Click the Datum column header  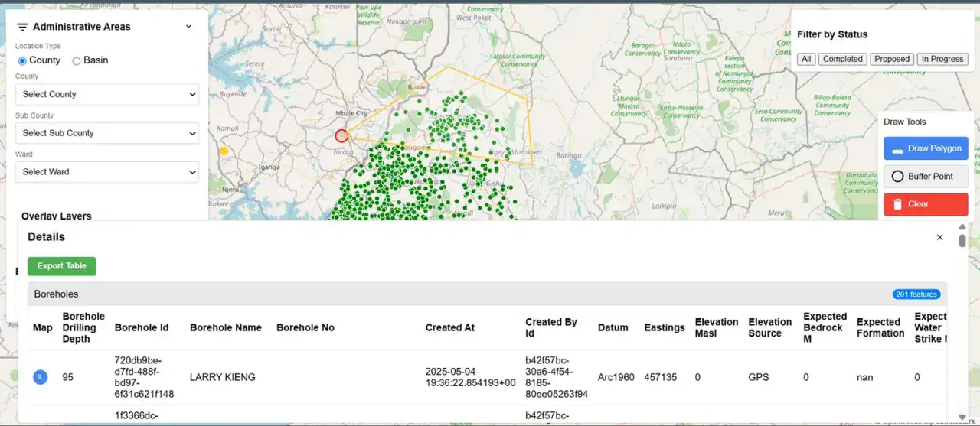tap(613, 327)
